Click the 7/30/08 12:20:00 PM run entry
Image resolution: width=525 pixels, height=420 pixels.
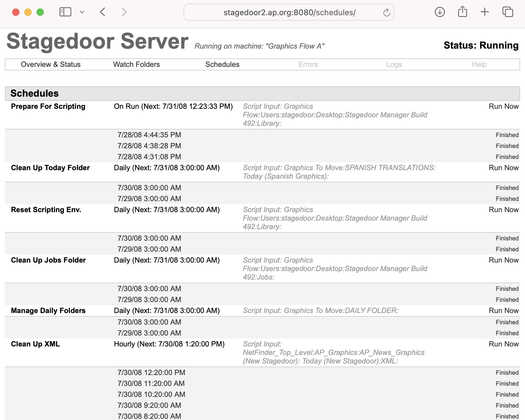(151, 373)
